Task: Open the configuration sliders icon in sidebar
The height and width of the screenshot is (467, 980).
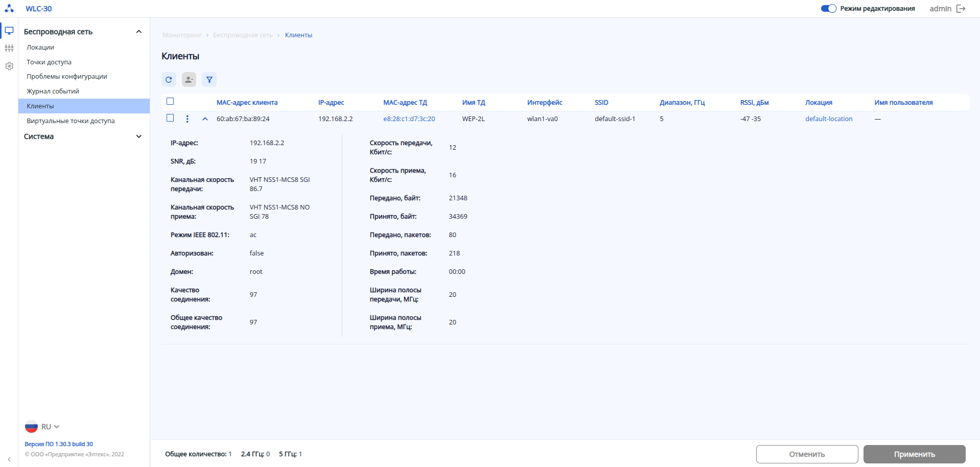Action: [9, 49]
